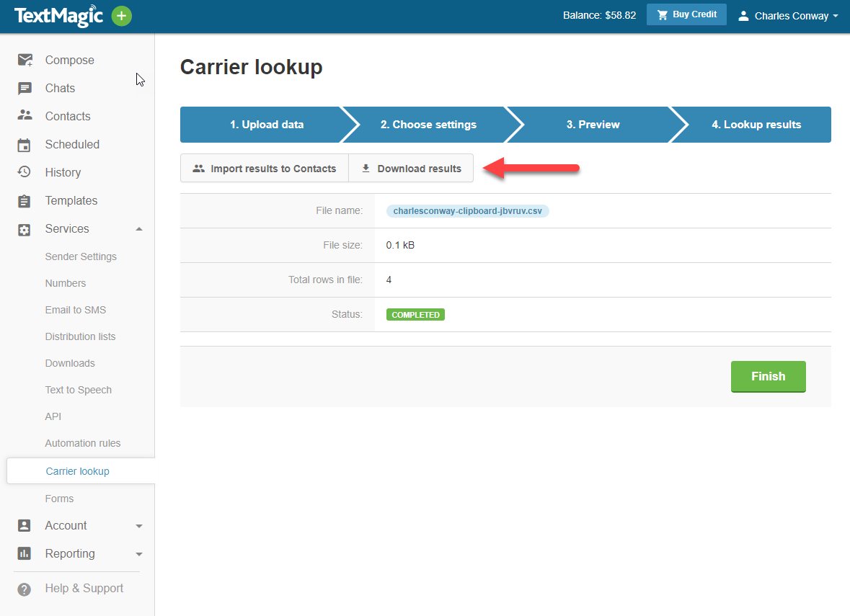This screenshot has width=850, height=616.
Task: Click the Reporting bar chart icon
Action: pyautogui.click(x=25, y=553)
